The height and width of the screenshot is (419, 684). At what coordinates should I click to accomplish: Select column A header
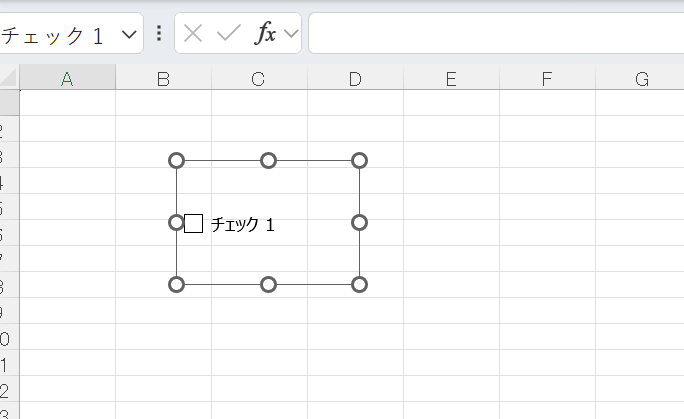point(67,78)
